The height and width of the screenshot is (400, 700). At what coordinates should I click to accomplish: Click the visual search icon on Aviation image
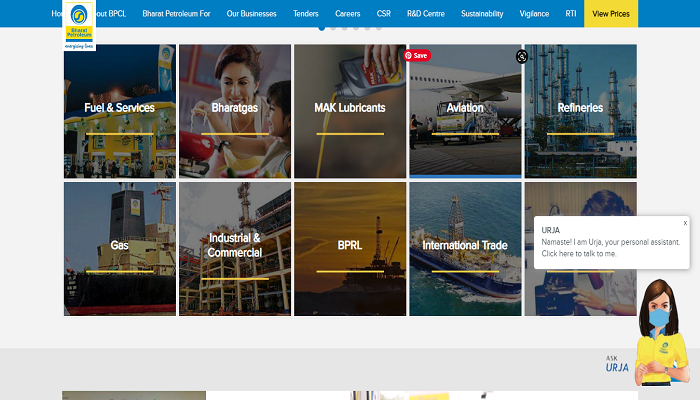coord(521,57)
